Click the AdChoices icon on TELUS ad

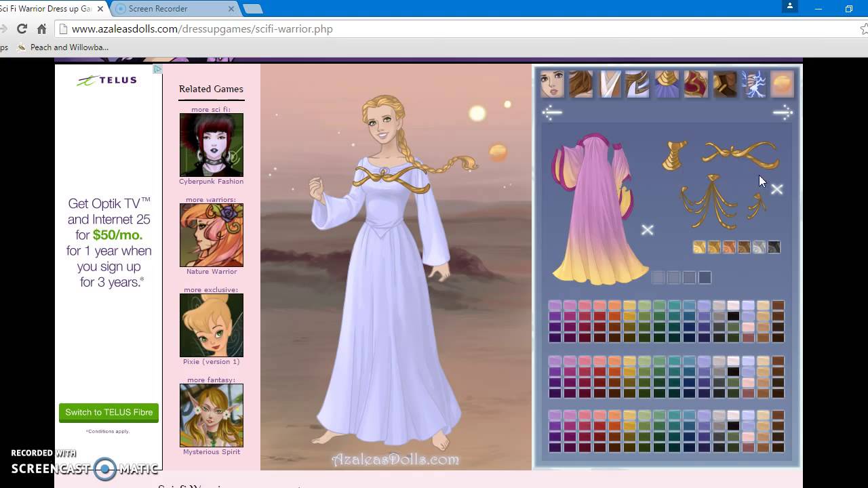(x=157, y=69)
